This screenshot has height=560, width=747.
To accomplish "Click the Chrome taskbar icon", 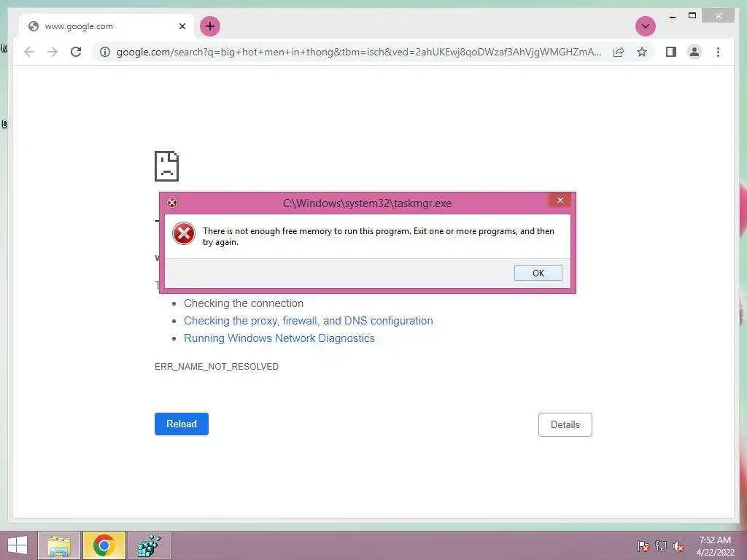I will click(104, 545).
